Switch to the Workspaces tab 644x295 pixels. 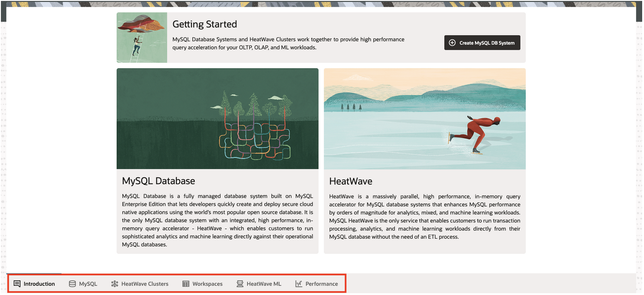(x=202, y=284)
